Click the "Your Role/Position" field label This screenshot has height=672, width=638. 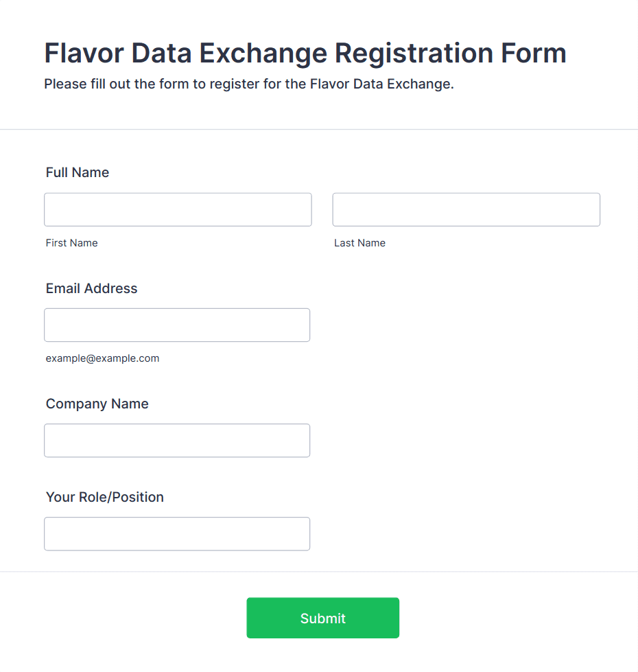105,497
